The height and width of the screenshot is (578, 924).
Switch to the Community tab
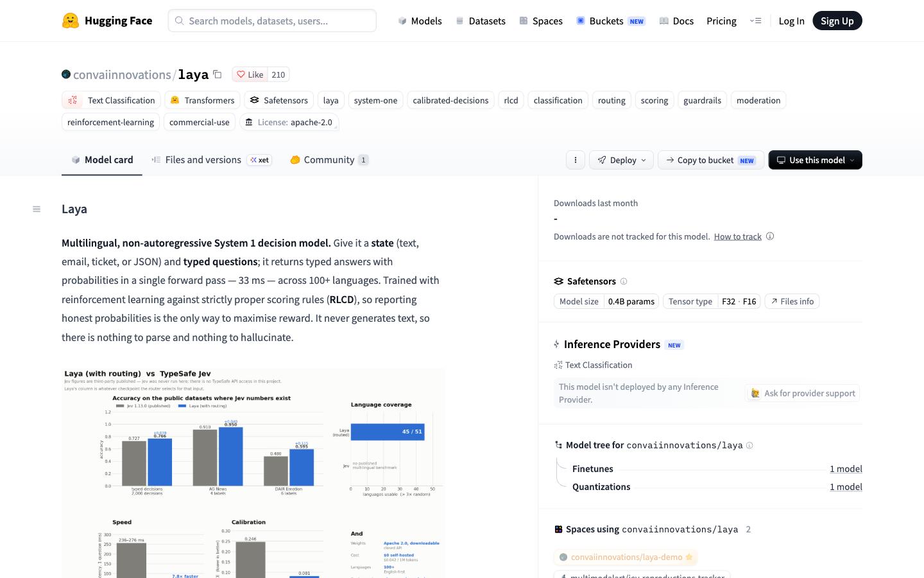(329, 160)
